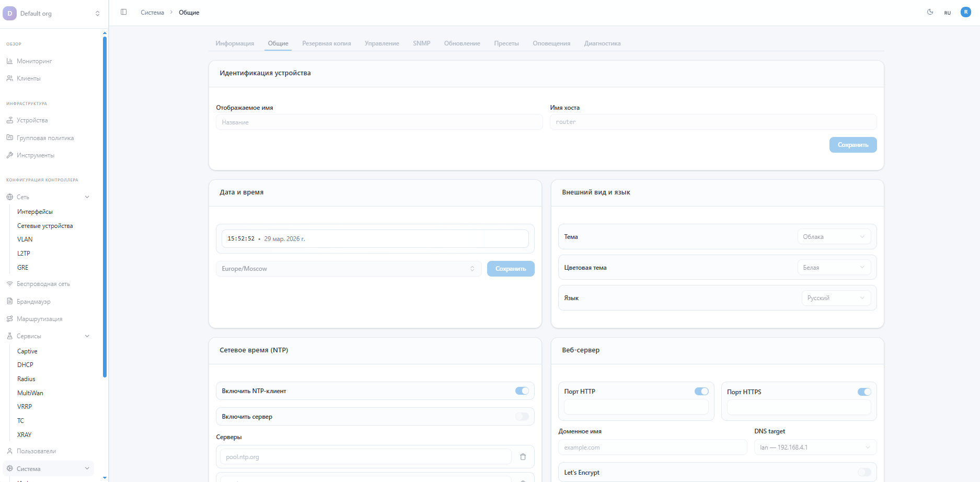Open the Backup tab

[326, 43]
